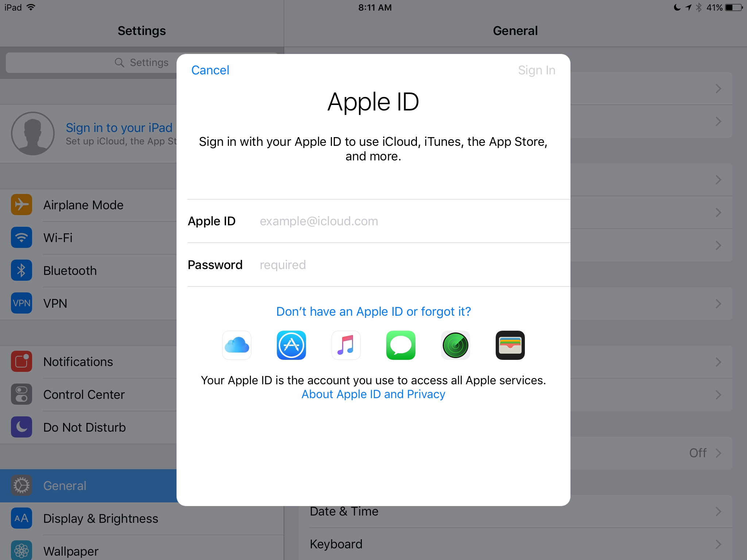The width and height of the screenshot is (747, 560).
Task: Click the iCloud icon in Apple ID dialog
Action: click(236, 345)
